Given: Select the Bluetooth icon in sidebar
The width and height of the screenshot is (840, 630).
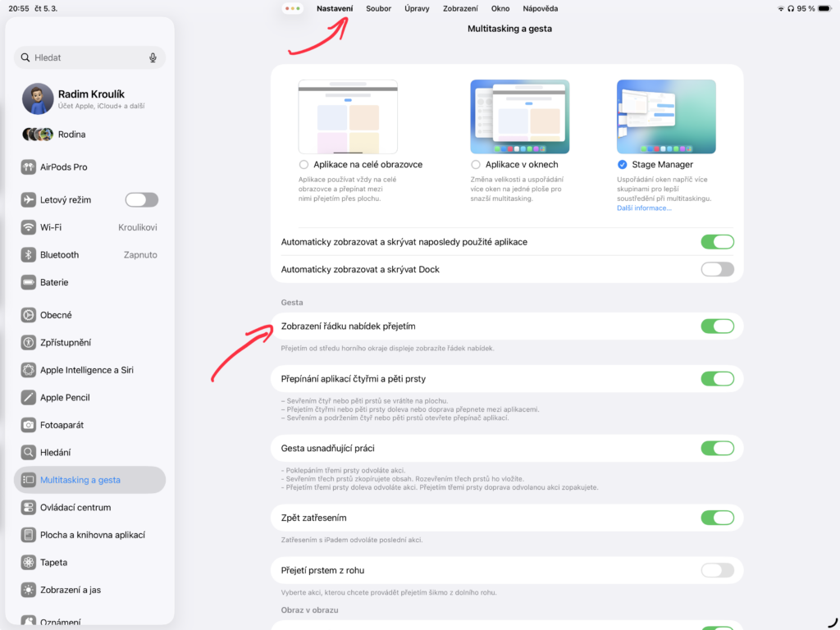Looking at the screenshot, I should click(29, 255).
